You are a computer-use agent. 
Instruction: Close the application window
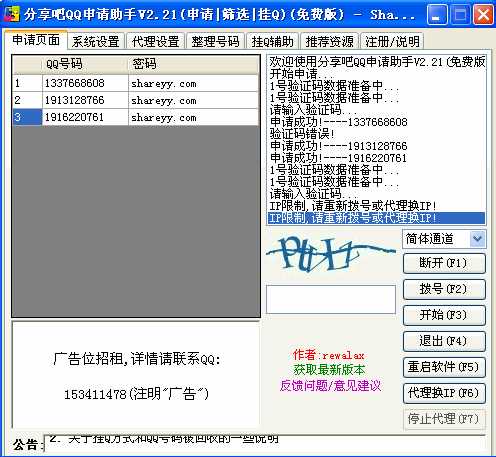[x=483, y=15]
